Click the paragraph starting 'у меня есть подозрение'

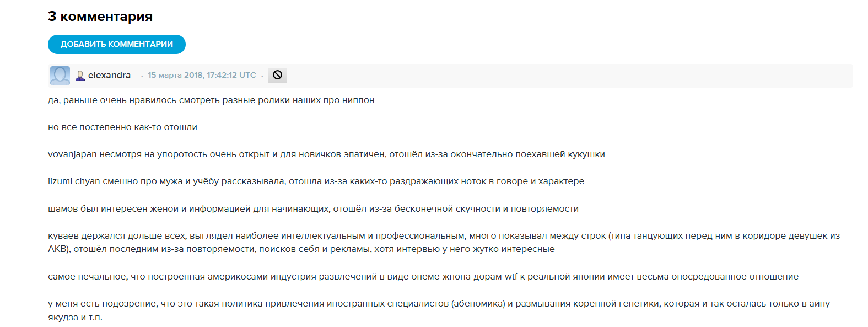pyautogui.click(x=440, y=310)
